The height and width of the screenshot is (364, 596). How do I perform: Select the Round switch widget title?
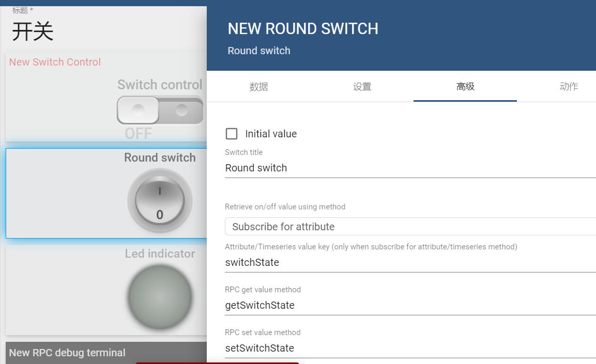(x=160, y=157)
